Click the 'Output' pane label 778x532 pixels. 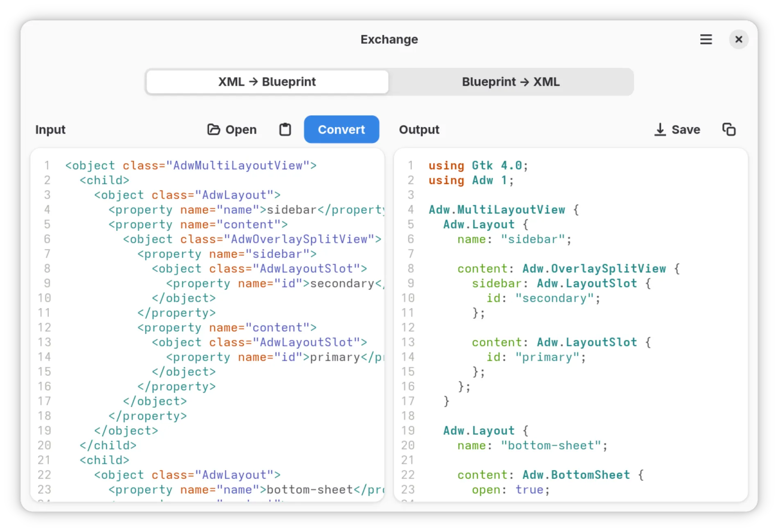[x=419, y=129]
